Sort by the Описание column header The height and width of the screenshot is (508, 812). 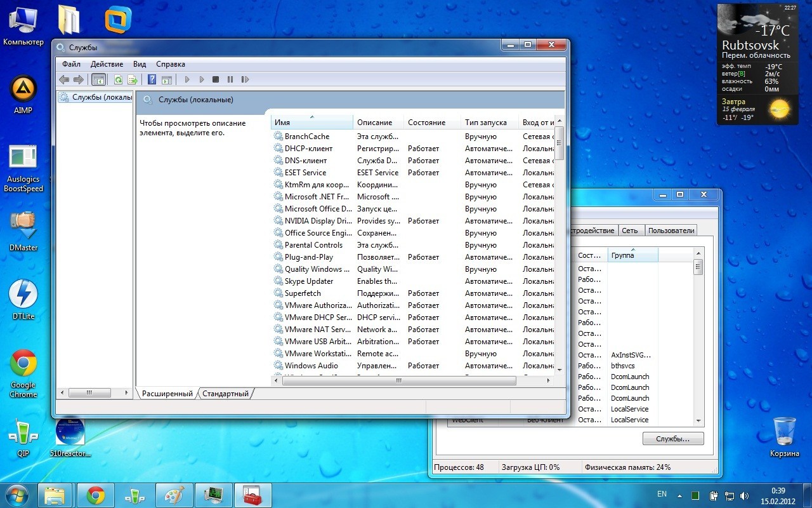378,122
